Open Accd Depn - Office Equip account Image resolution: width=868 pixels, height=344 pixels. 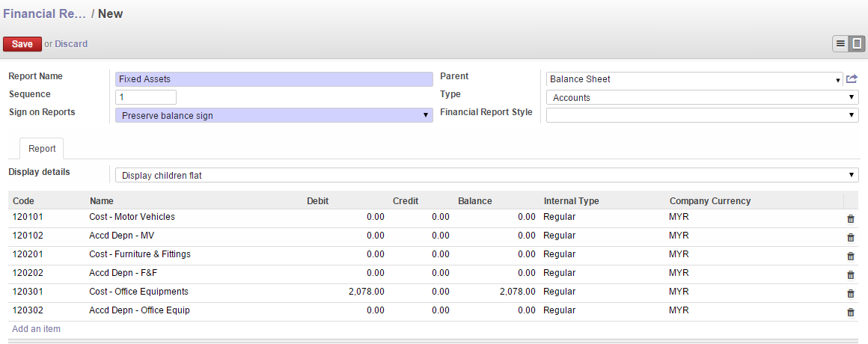[x=139, y=311]
